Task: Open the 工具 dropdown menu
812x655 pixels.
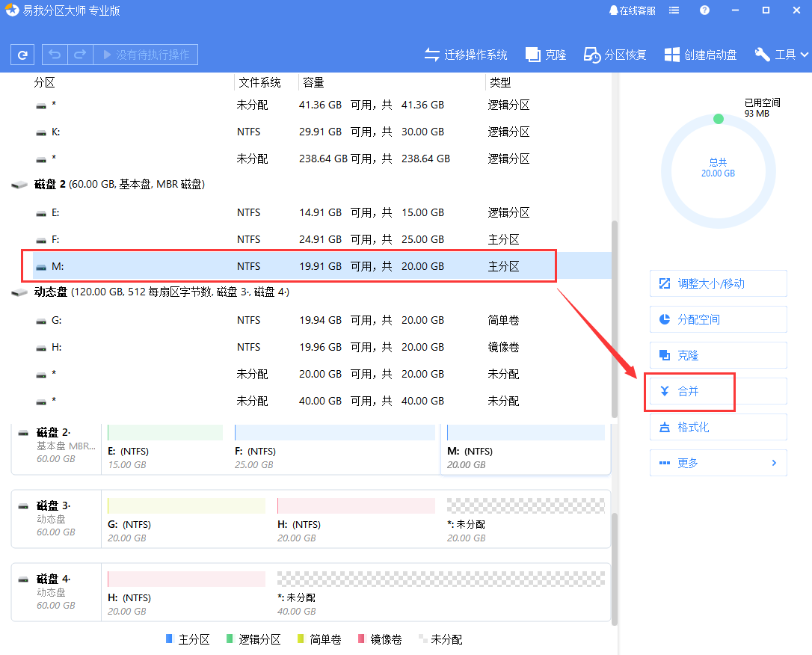Action: pyautogui.click(x=781, y=54)
